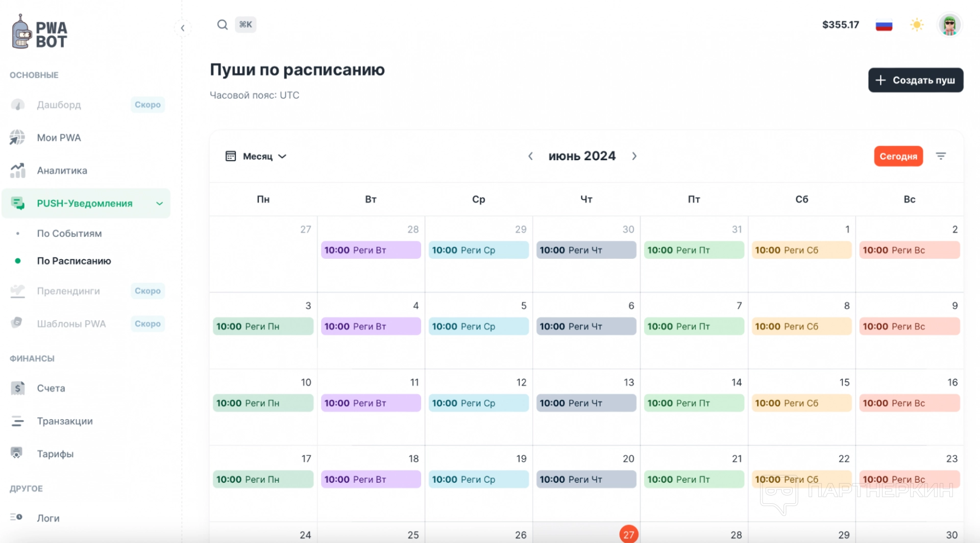The image size is (980, 543).
Task: Click the Analytics chart icon
Action: point(18,170)
